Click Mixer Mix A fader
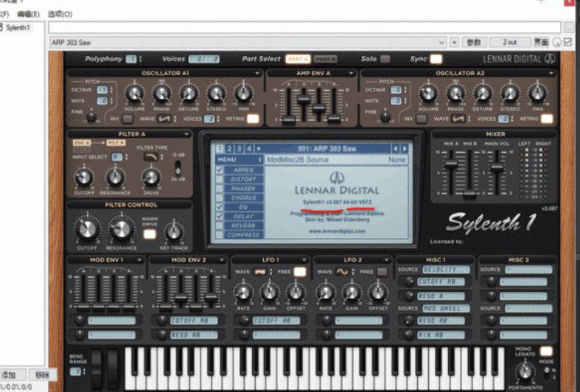The height and width of the screenshot is (392, 580). [x=450, y=164]
